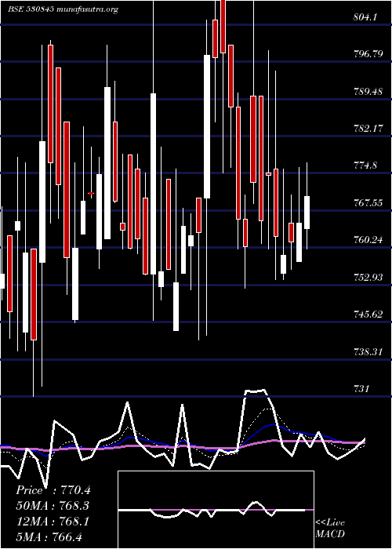Click the 'Price : 770.4' readout
The image size is (392, 549).
53,490
